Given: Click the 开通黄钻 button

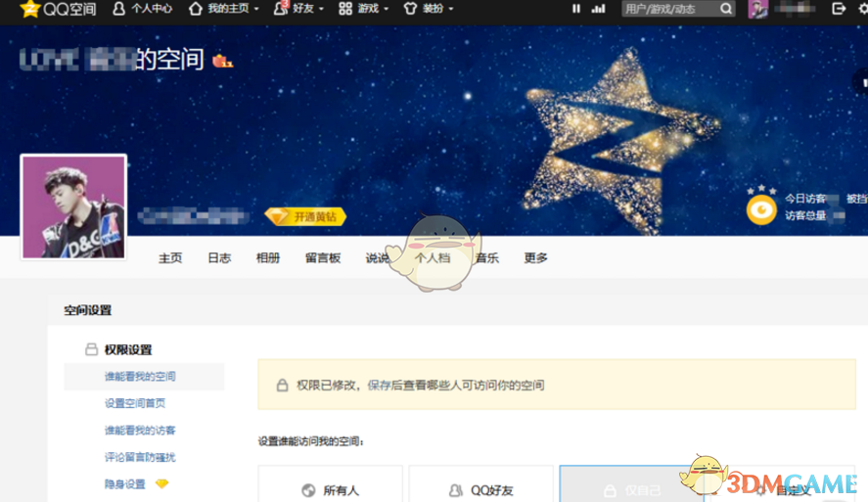Looking at the screenshot, I should (x=306, y=216).
